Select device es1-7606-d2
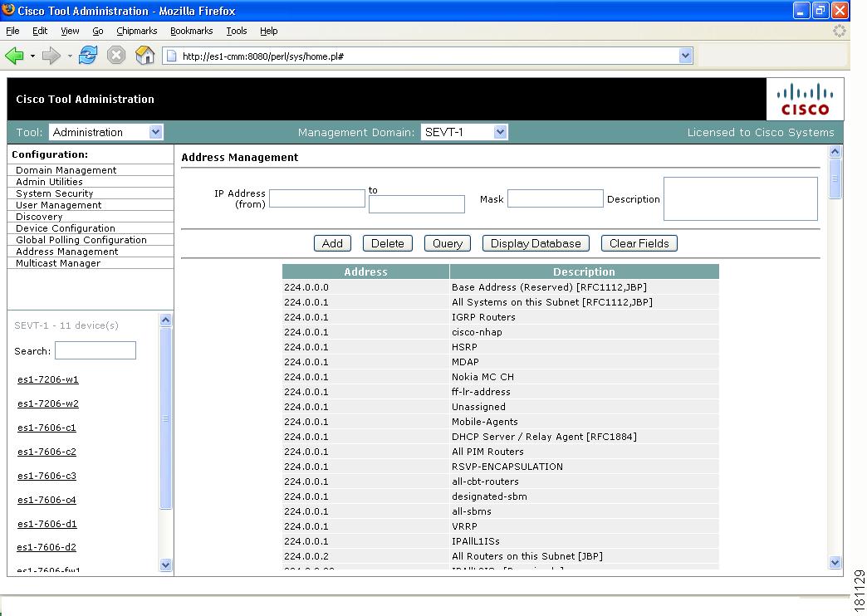This screenshot has height=616, width=867. (x=47, y=547)
